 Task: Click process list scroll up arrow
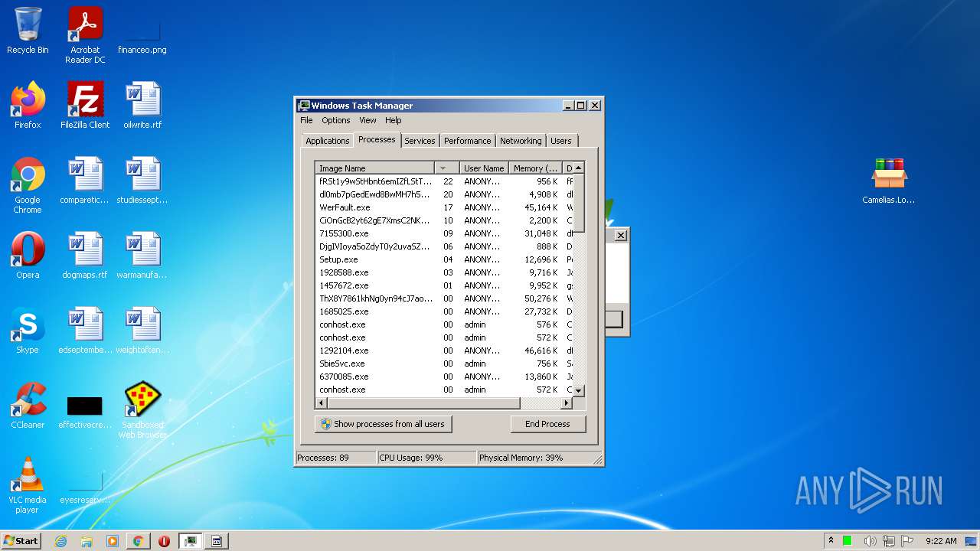tap(579, 168)
